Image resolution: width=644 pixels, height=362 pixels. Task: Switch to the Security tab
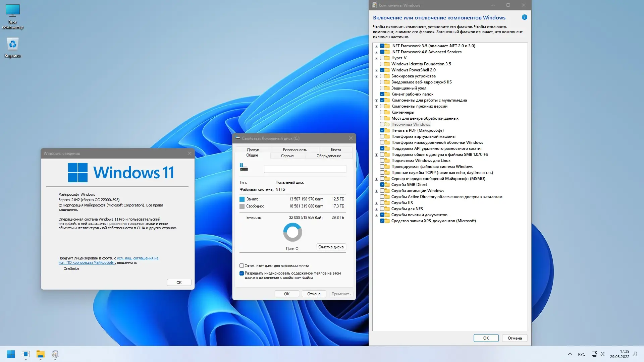click(x=294, y=150)
